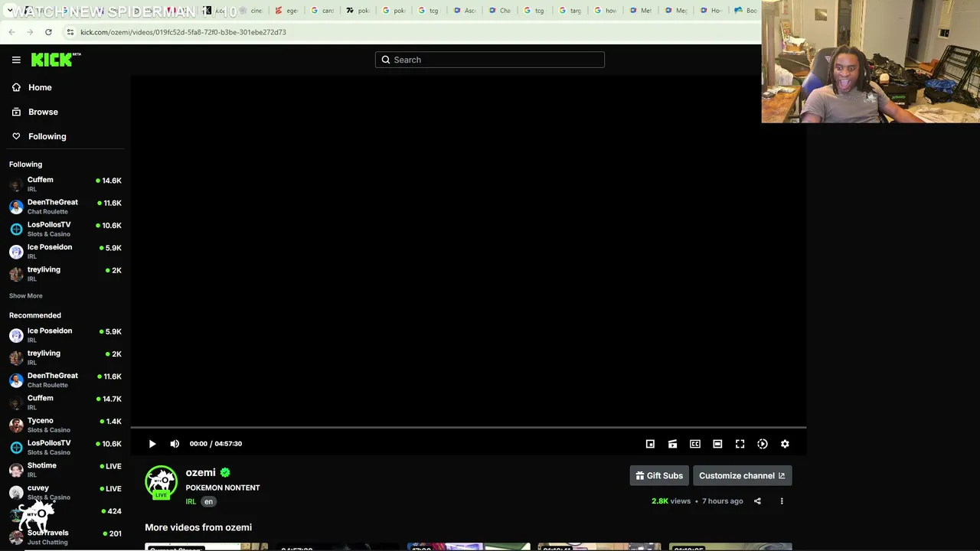The width and height of the screenshot is (980, 551).
Task: Toggle theater mode
Action: pos(717,444)
